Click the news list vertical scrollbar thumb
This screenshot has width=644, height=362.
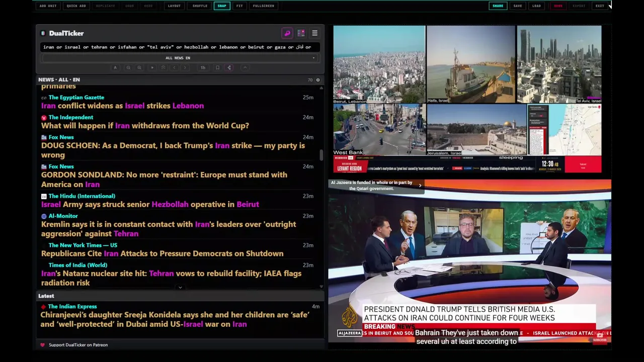[321, 155]
